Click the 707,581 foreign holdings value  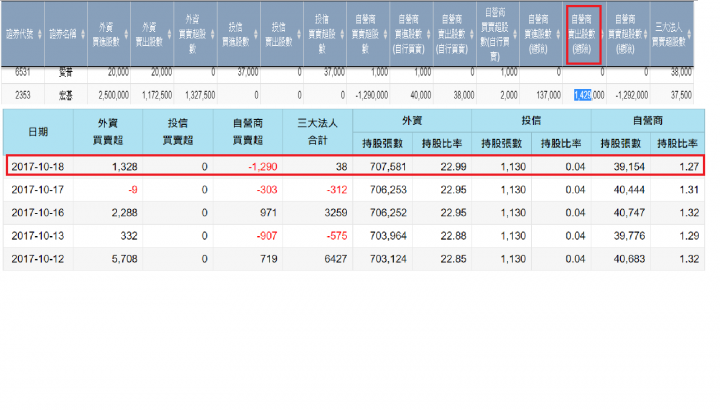point(388,167)
